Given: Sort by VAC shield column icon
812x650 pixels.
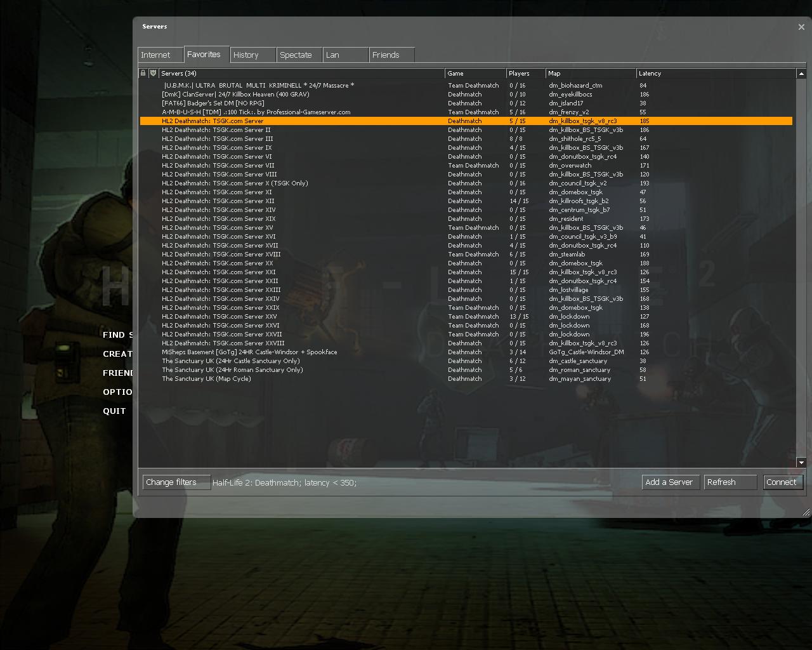Looking at the screenshot, I should tap(153, 74).
